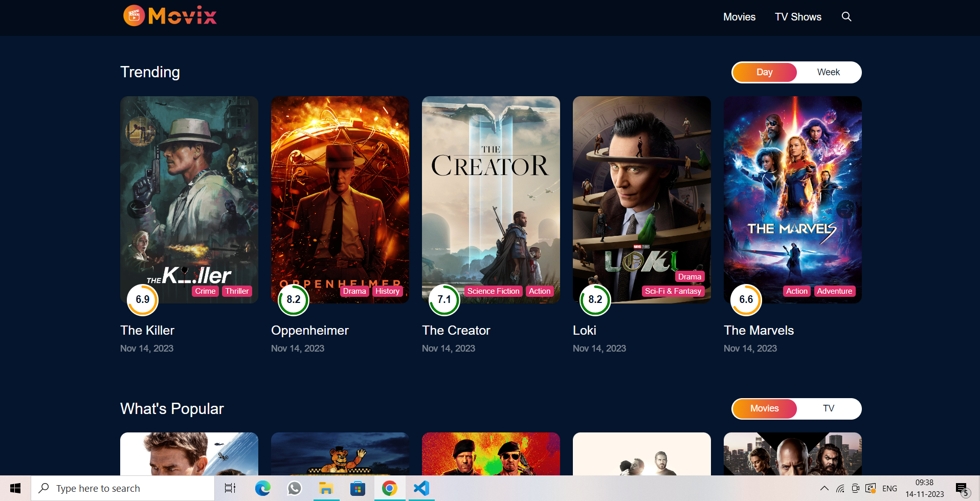Image resolution: width=980 pixels, height=501 pixels.
Task: Switch What's Popular to Movies
Action: pyautogui.click(x=765, y=408)
